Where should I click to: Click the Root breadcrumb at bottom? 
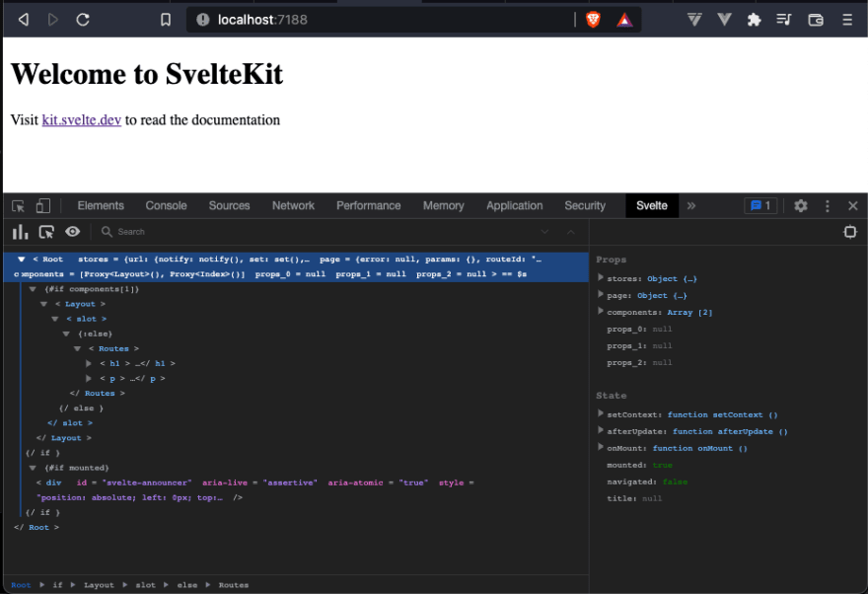(x=21, y=584)
